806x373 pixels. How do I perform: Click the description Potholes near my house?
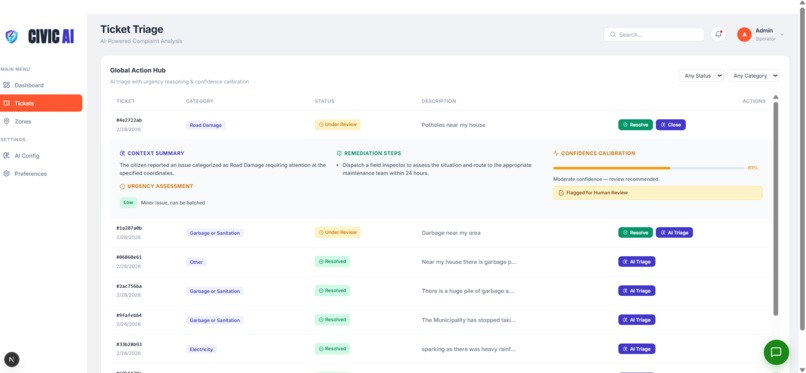click(453, 125)
